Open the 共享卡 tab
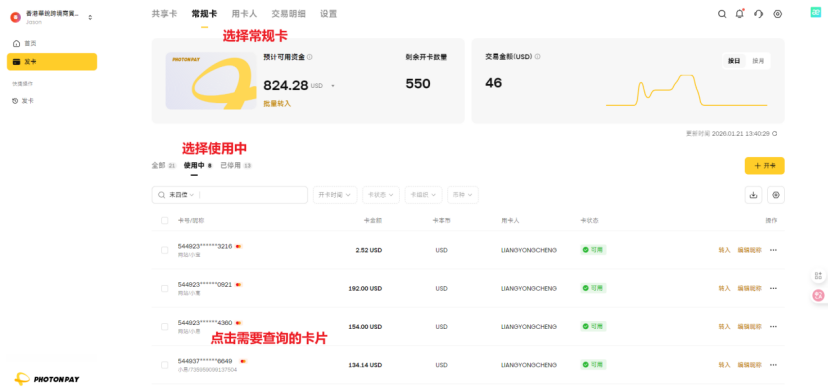The image size is (828, 392). 164,14
